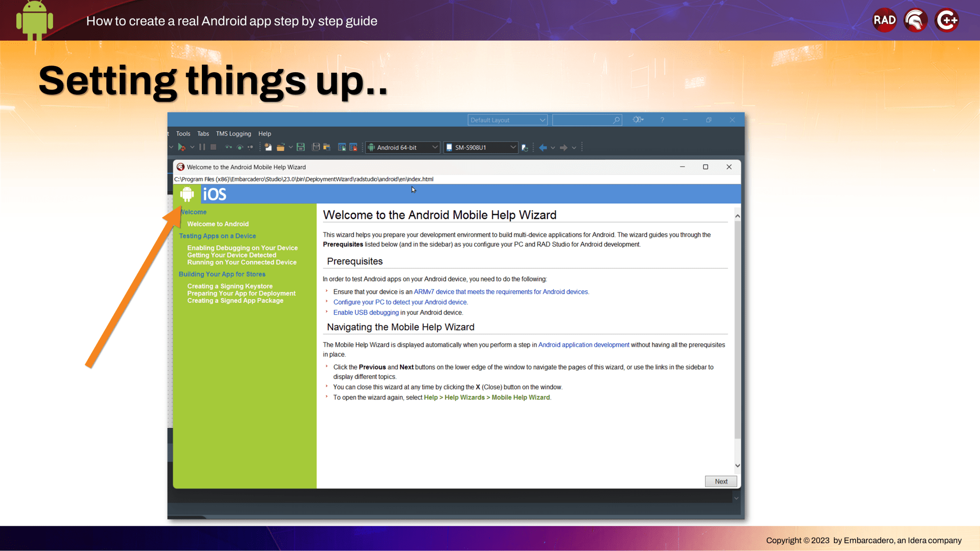The width and height of the screenshot is (980, 551).
Task: Expand the dropdown arrow beside Run icon
Action: (x=192, y=147)
